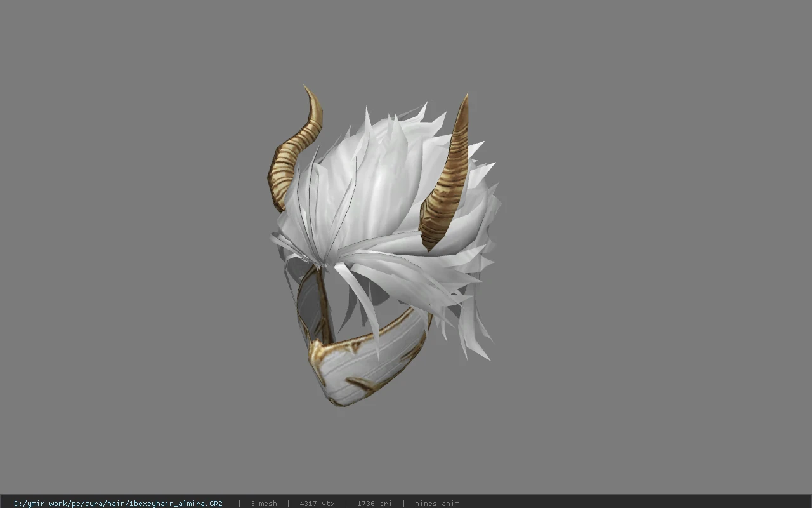Click the '1736 tri' triangle count

pos(374,504)
